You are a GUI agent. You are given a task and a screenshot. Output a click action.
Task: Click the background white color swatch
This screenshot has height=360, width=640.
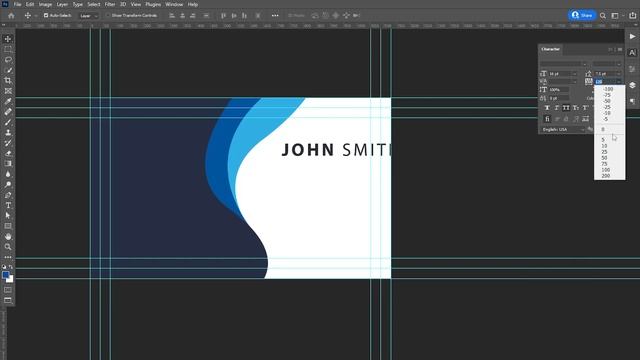click(10, 280)
